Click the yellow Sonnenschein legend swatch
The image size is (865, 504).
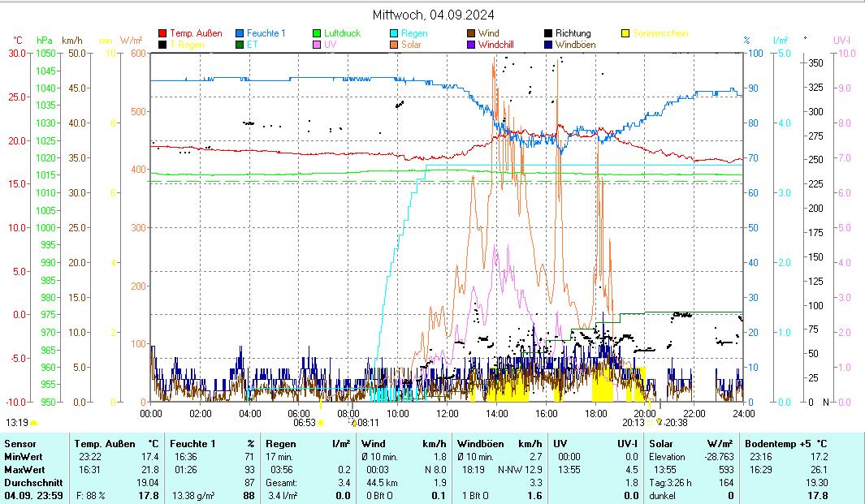click(x=625, y=33)
